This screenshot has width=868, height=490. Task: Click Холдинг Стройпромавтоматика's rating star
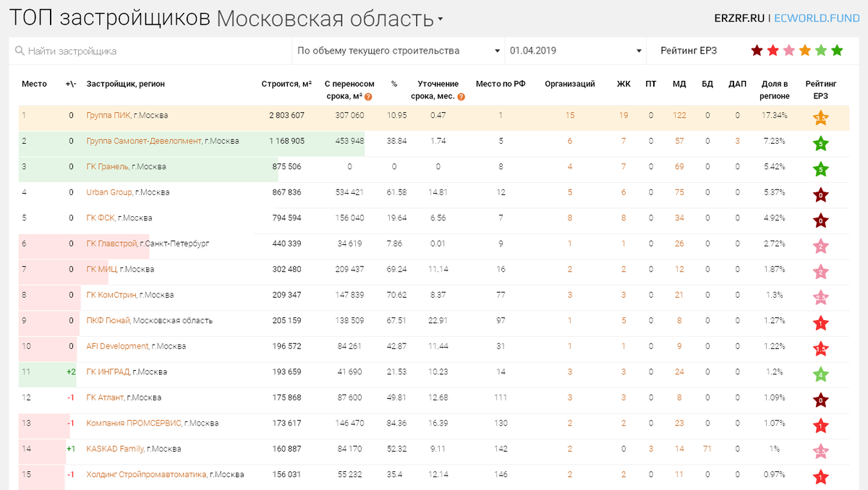tap(821, 477)
